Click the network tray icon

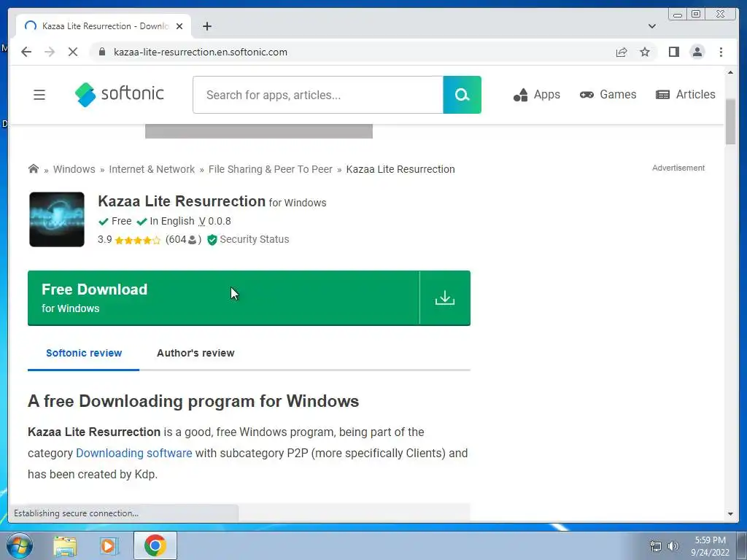point(656,546)
